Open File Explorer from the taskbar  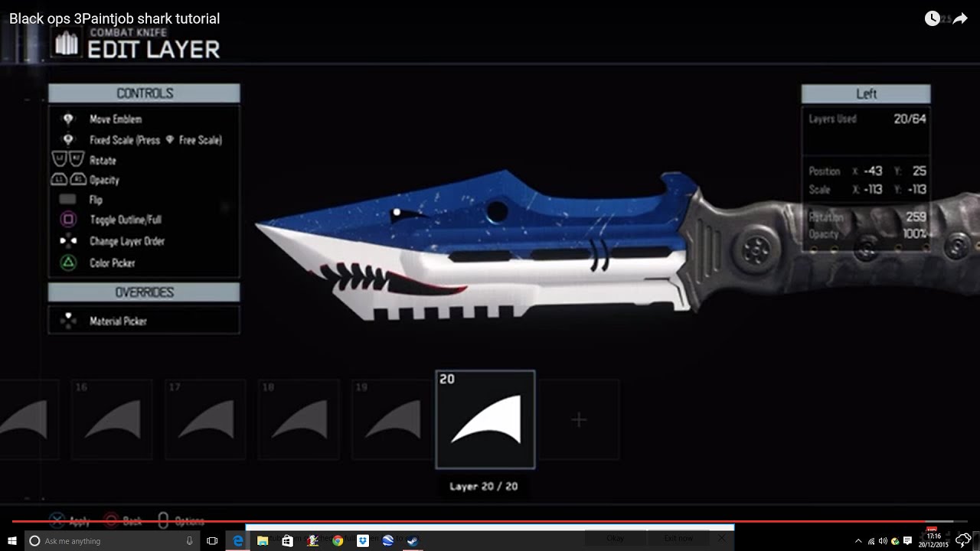pos(263,540)
